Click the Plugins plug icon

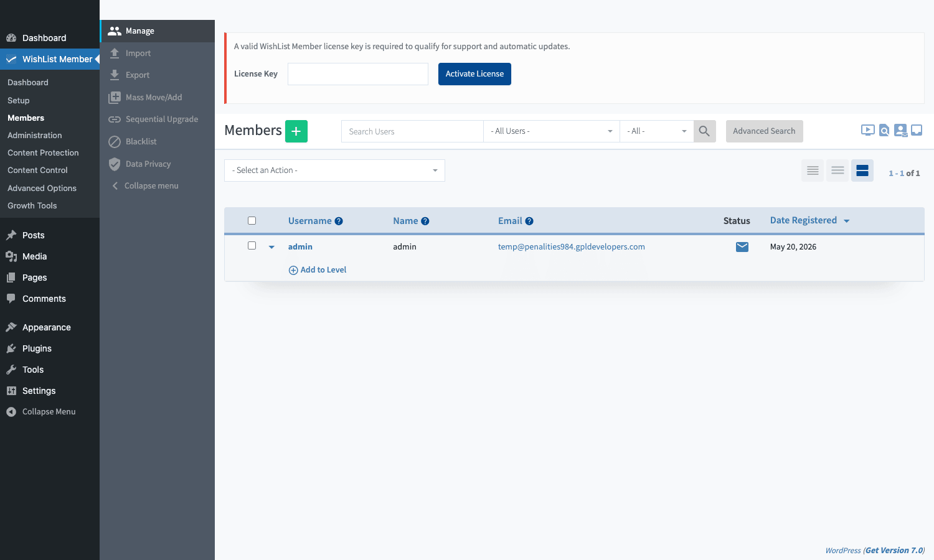point(11,348)
